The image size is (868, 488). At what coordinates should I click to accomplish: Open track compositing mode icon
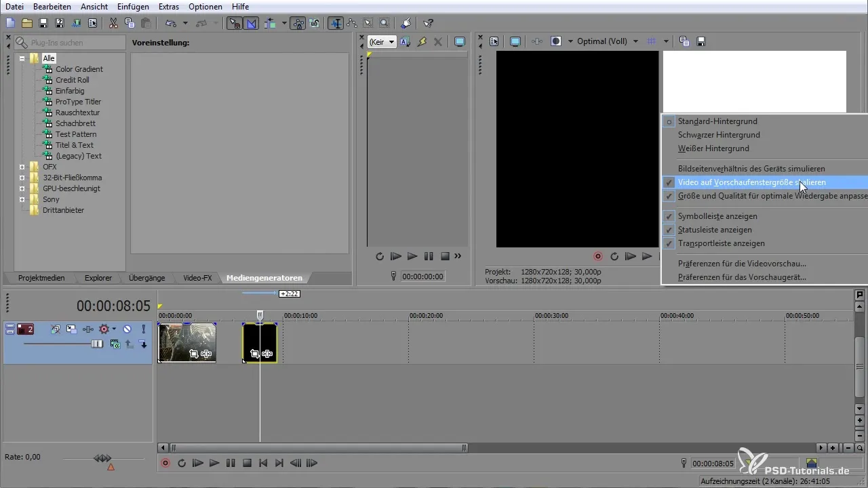coord(115,344)
